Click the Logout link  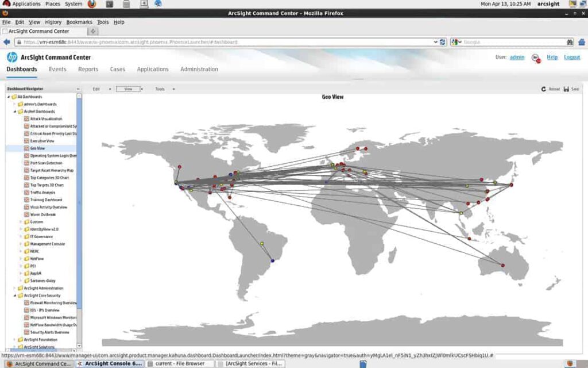[572, 57]
